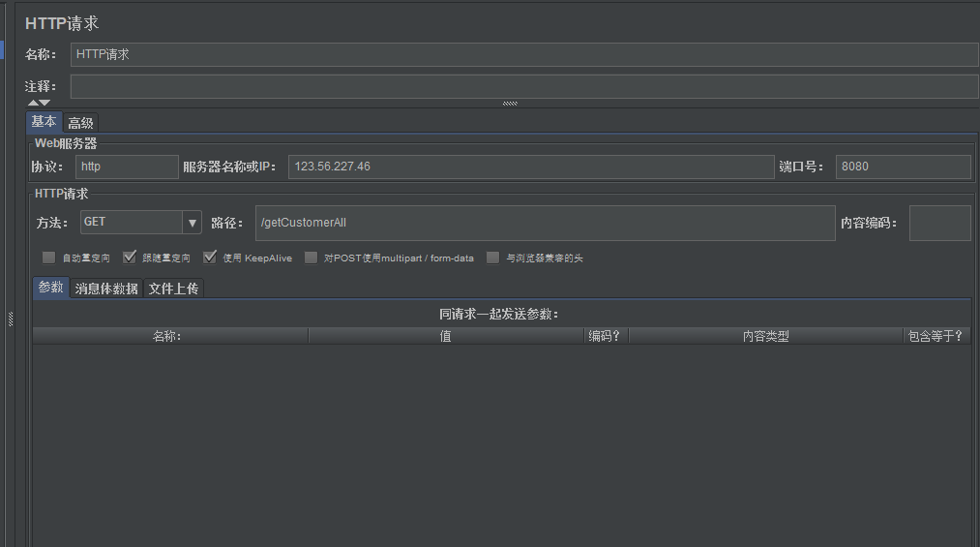Select the 参数 tab
Image resolution: width=980 pixels, height=547 pixels.
tap(50, 288)
